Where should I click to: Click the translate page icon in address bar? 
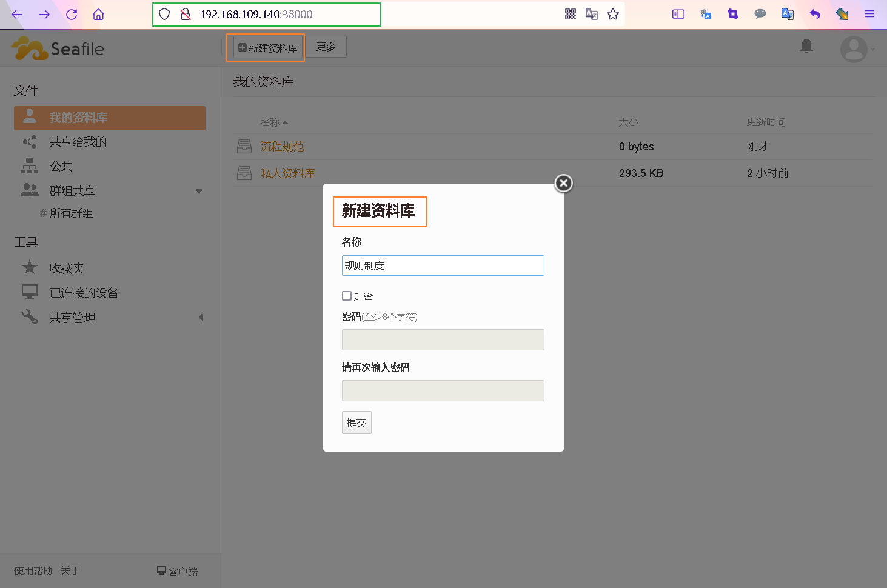pyautogui.click(x=592, y=14)
